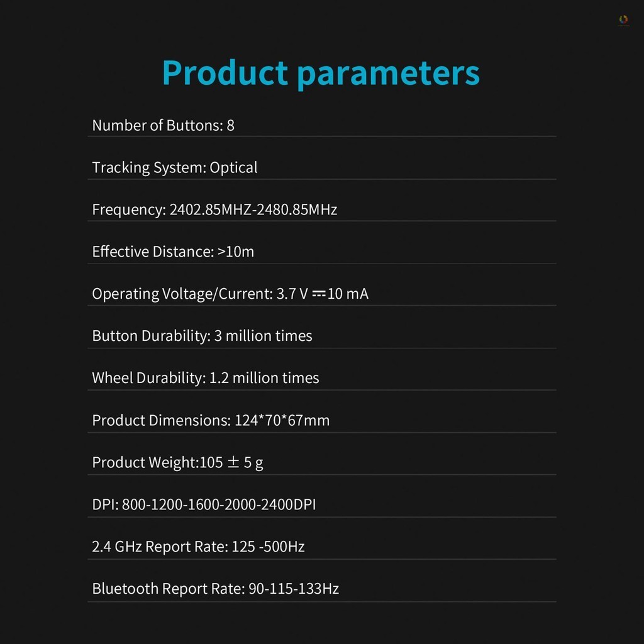
Task: Select the Product Dimensions: 124*70*67mm text
Action: (211, 420)
